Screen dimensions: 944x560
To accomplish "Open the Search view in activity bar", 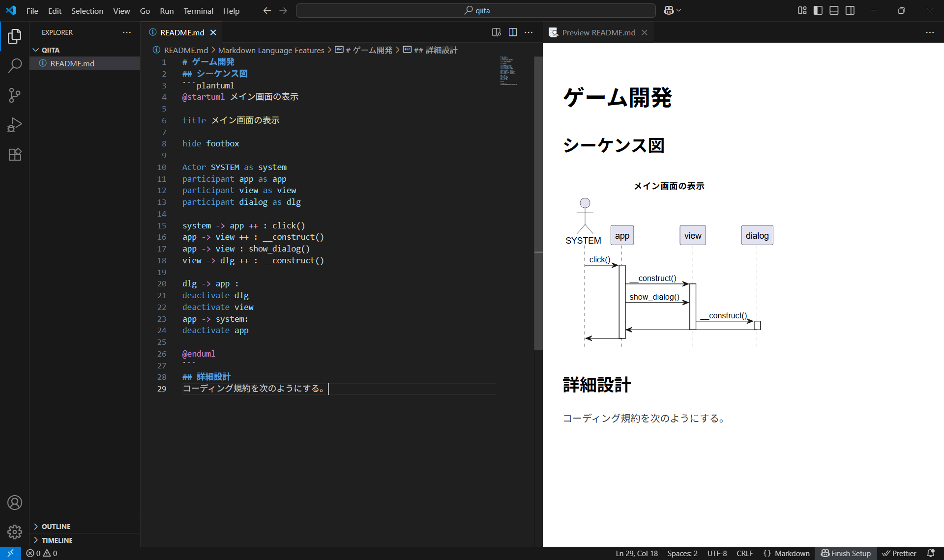I will coord(15,65).
